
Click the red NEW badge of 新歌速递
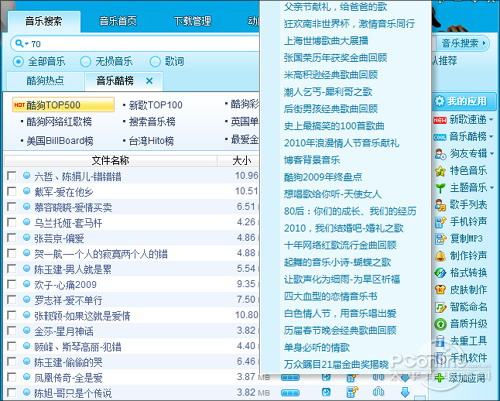tap(440, 120)
